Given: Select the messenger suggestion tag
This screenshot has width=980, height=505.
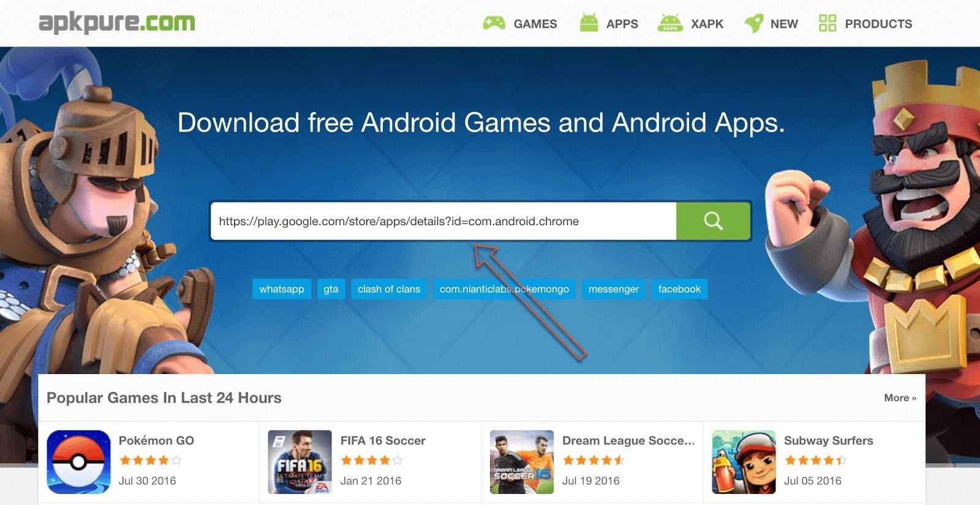Looking at the screenshot, I should tap(614, 289).
